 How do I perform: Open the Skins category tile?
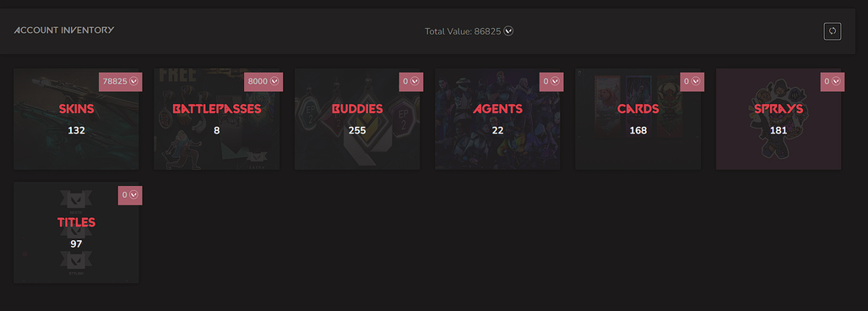tap(76, 119)
